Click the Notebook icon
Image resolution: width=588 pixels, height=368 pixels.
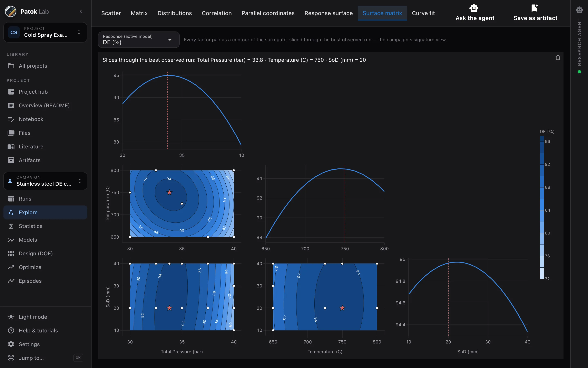pos(11,119)
